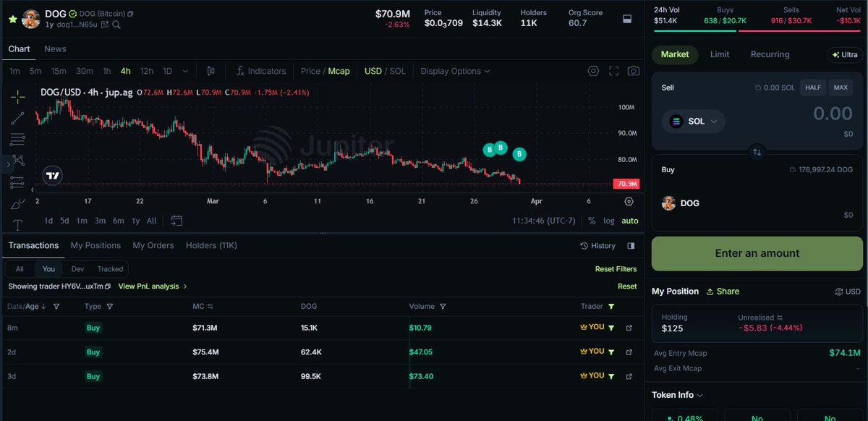Viewport: 868px width, 421px height.
Task: Open the share icon beside token address
Action: [105, 25]
